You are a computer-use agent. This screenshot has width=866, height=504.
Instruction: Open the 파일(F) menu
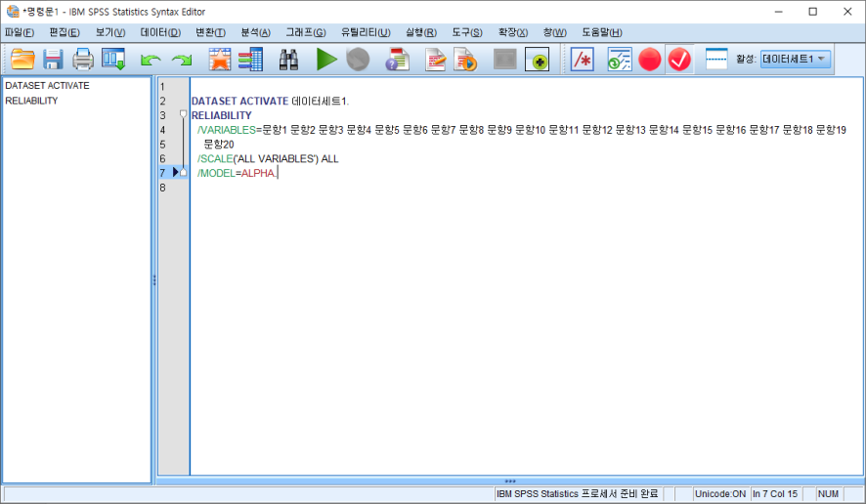(20, 32)
